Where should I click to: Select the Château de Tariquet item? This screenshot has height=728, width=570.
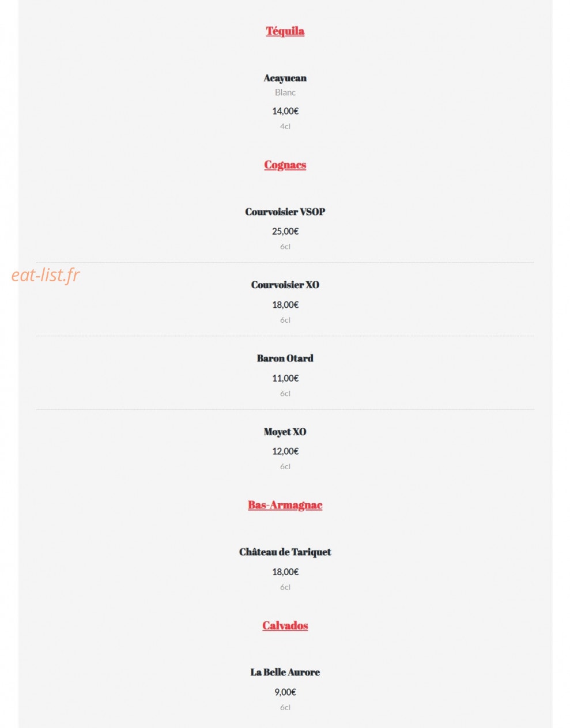(x=285, y=552)
